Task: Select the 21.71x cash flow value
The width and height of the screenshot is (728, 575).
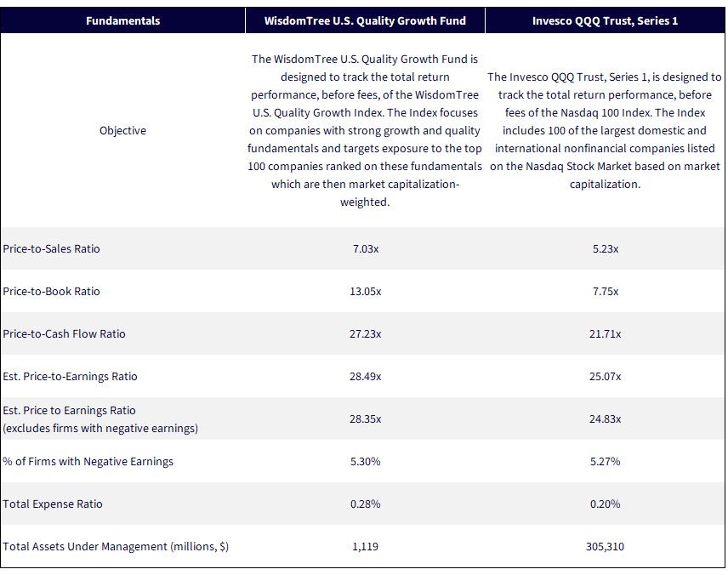Action: [605, 334]
